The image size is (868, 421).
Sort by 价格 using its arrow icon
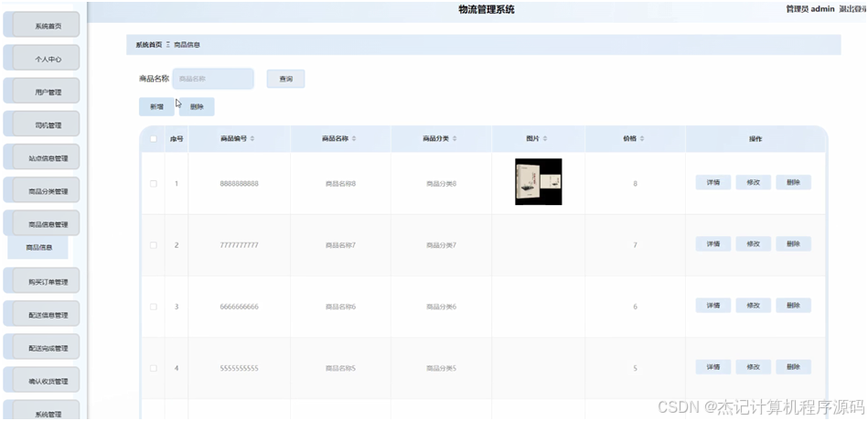pyautogui.click(x=642, y=138)
